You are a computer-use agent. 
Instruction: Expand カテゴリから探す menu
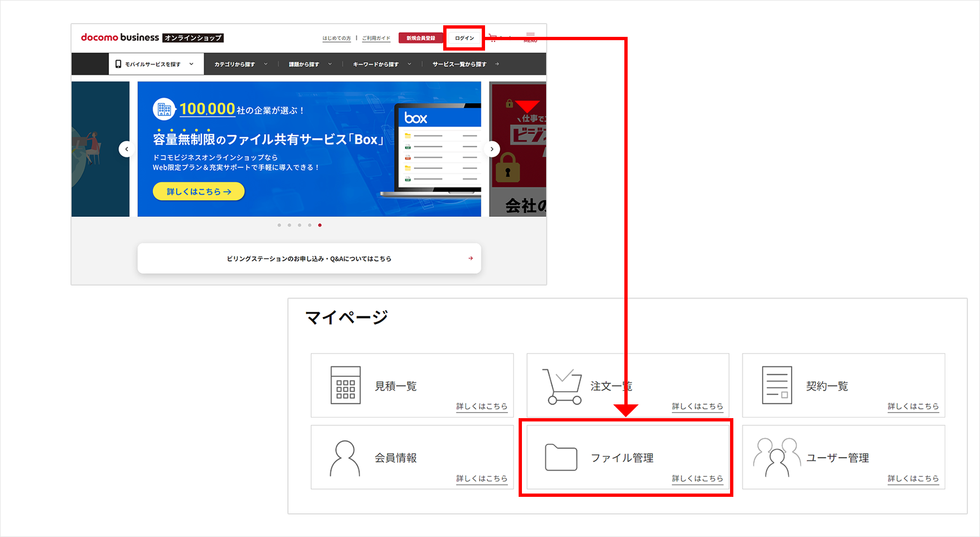[x=241, y=64]
